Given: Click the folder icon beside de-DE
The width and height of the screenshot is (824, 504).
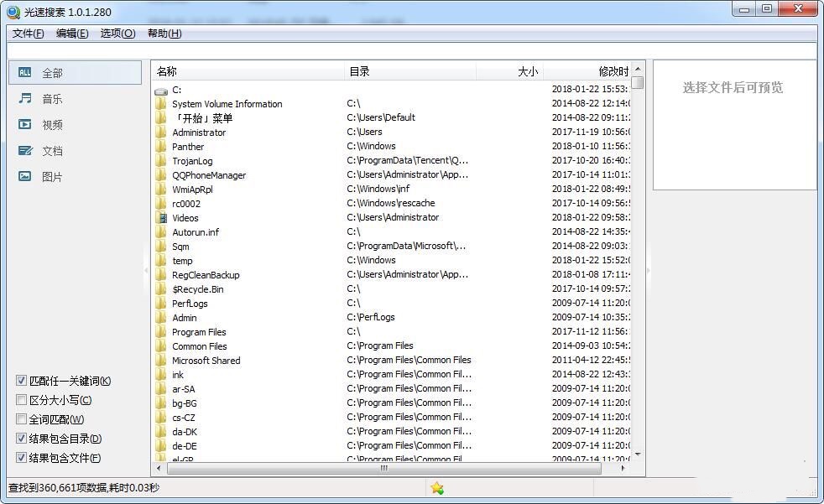Looking at the screenshot, I should pyautogui.click(x=161, y=446).
